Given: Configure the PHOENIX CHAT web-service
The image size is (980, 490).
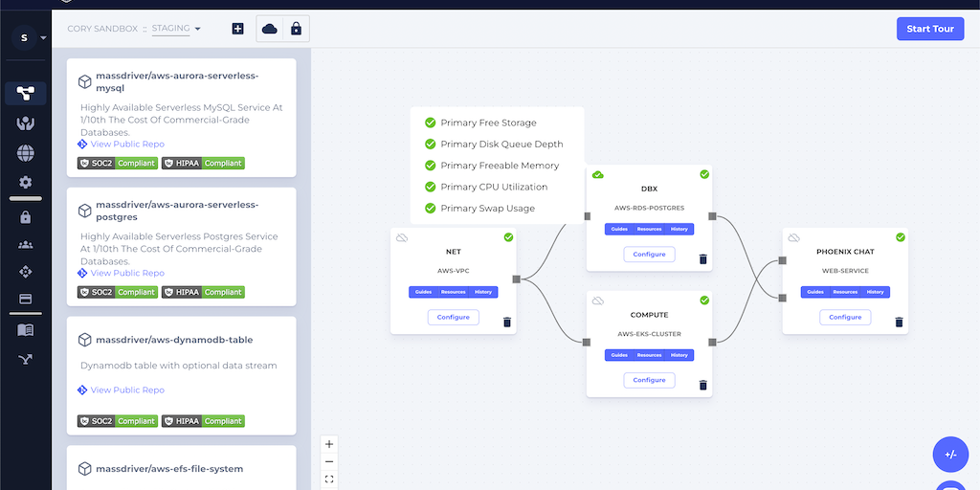Looking at the screenshot, I should [x=845, y=317].
